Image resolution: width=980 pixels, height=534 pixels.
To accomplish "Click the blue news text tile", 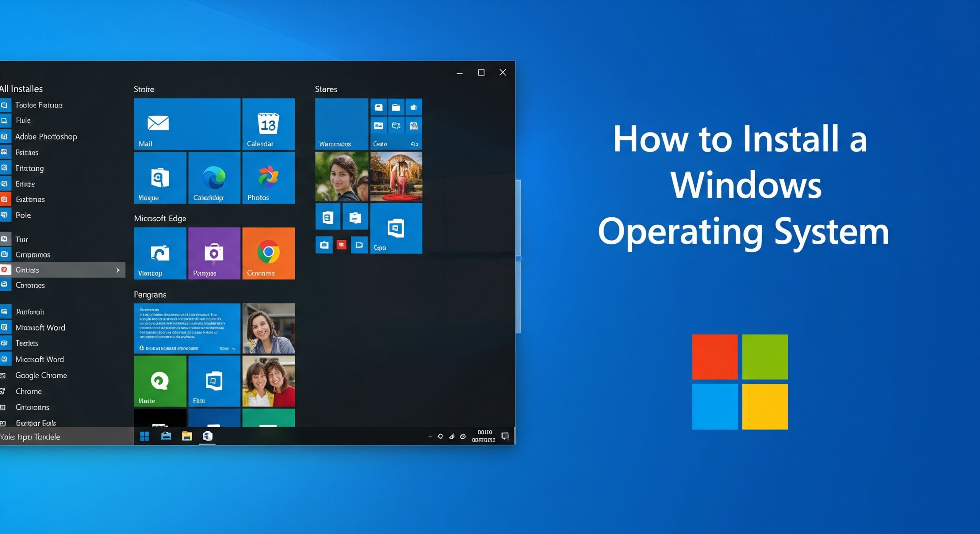I will click(187, 328).
